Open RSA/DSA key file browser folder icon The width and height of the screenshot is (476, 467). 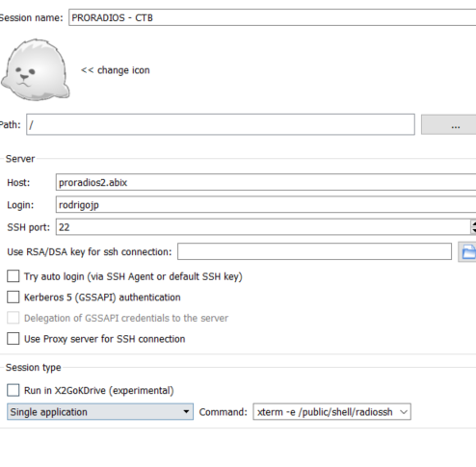pyautogui.click(x=468, y=252)
